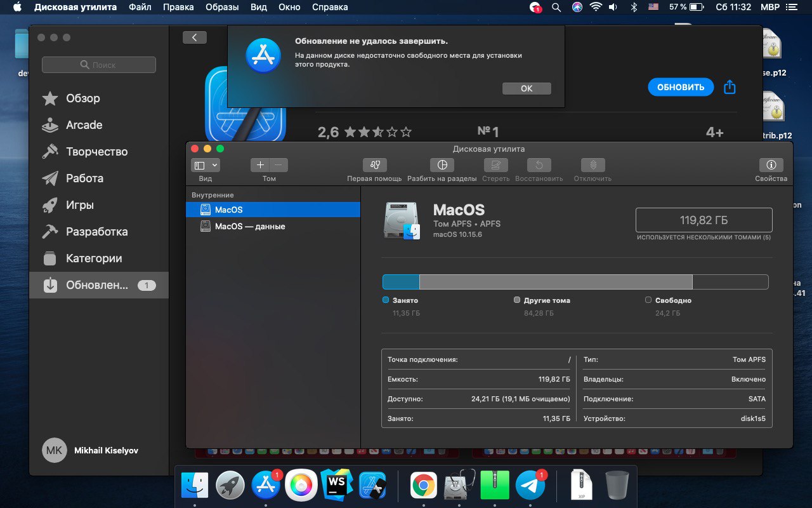Open the volume control in the menu bar
The height and width of the screenshot is (508, 812).
click(613, 7)
